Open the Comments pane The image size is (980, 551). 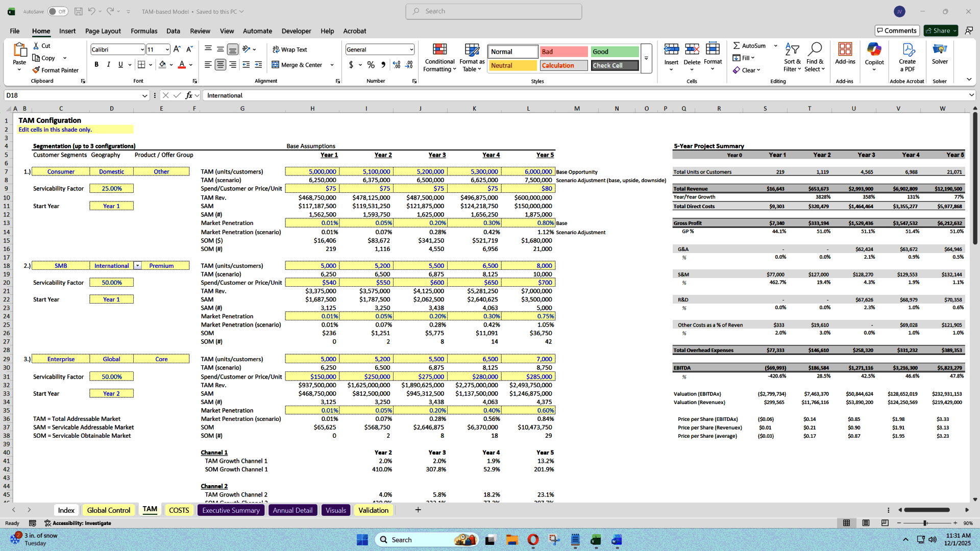pyautogui.click(x=897, y=30)
